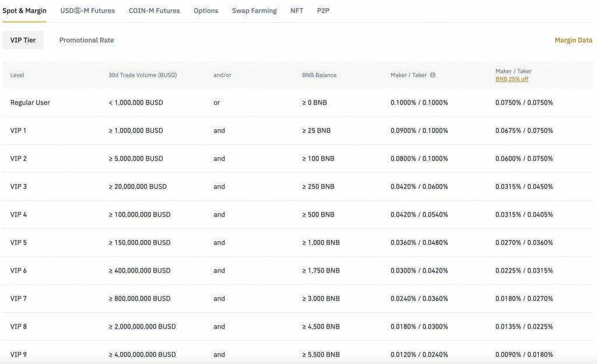The width and height of the screenshot is (597, 364).
Task: Click the and/or column header
Action: tap(222, 75)
